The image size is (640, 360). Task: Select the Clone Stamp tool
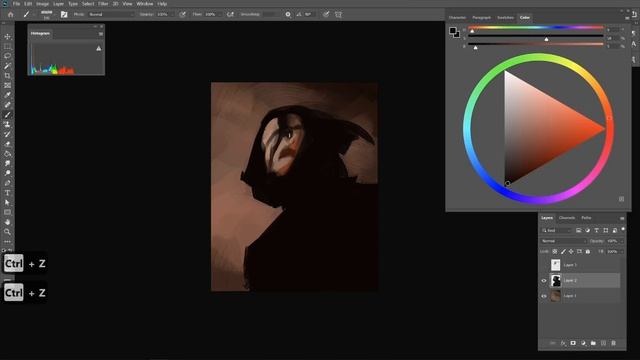pos(7,125)
